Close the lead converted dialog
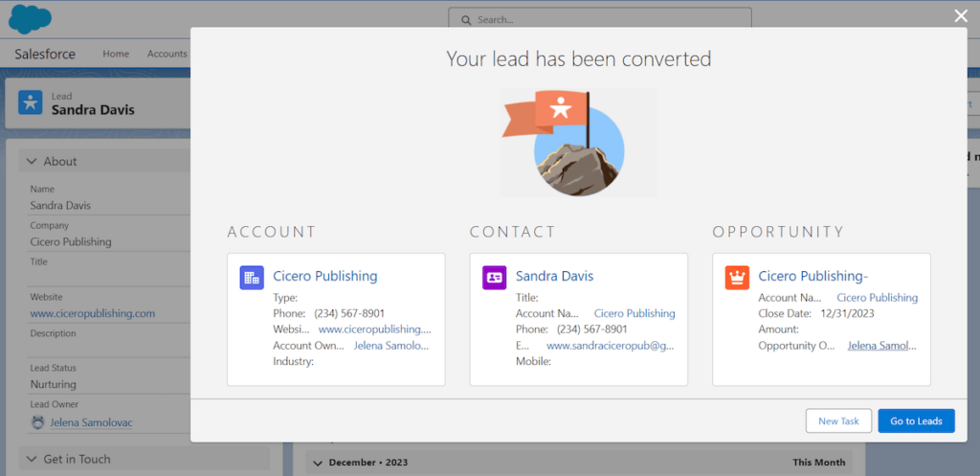 pyautogui.click(x=961, y=16)
